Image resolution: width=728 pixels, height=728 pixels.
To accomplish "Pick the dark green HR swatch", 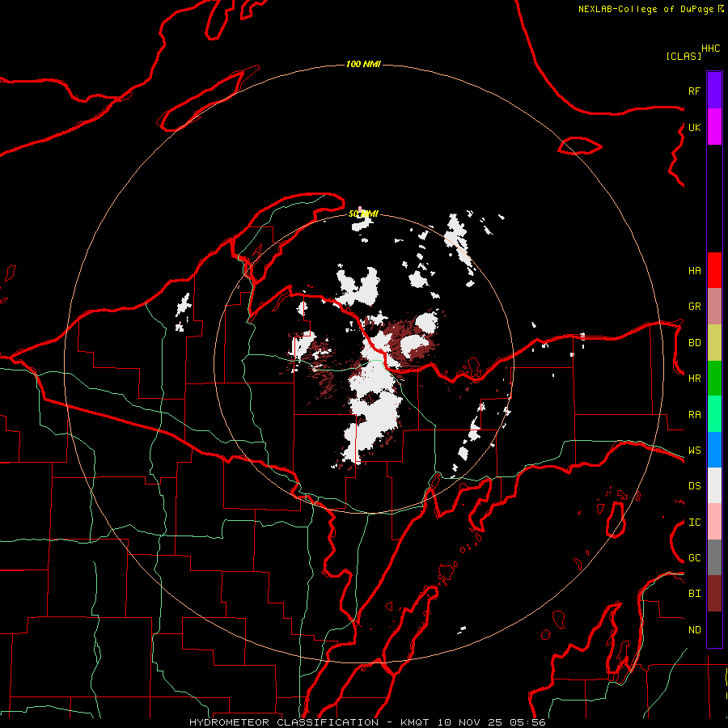I will 714,378.
